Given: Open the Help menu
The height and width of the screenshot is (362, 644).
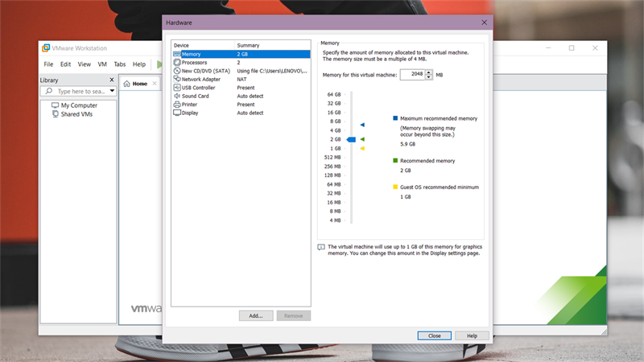Looking at the screenshot, I should (139, 64).
